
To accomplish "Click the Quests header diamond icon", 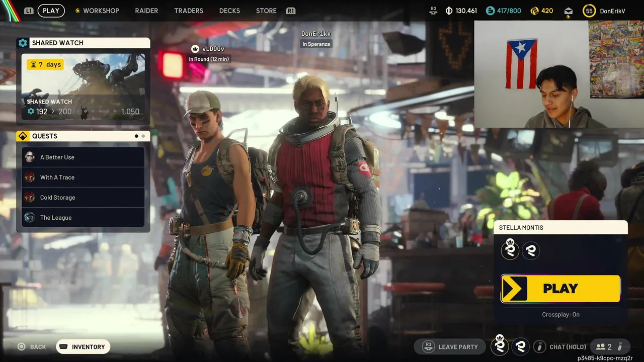I will click(x=23, y=136).
